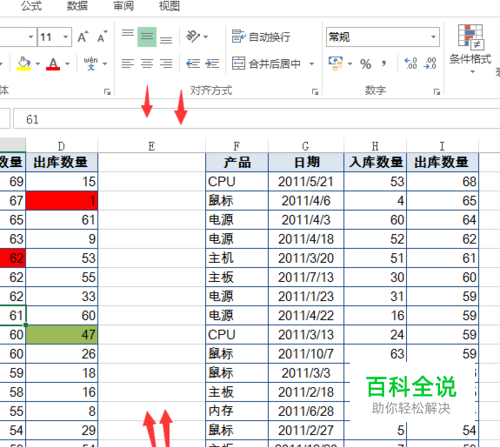Click the 日期 header cell

pos(306,162)
